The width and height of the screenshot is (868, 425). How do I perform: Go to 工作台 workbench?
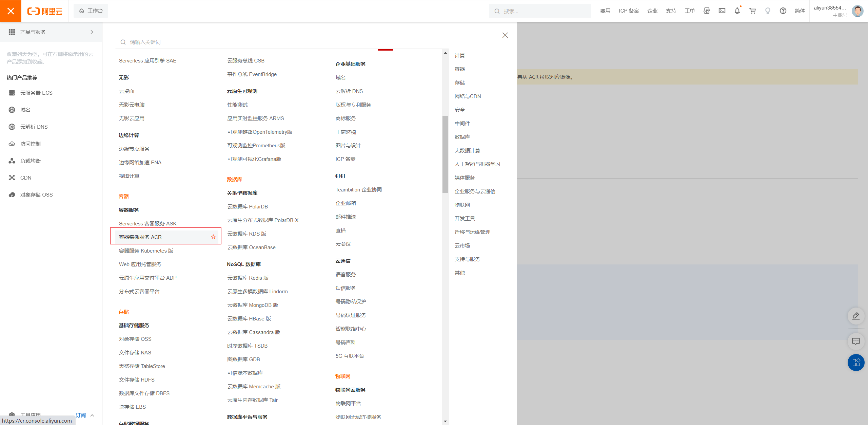click(91, 11)
